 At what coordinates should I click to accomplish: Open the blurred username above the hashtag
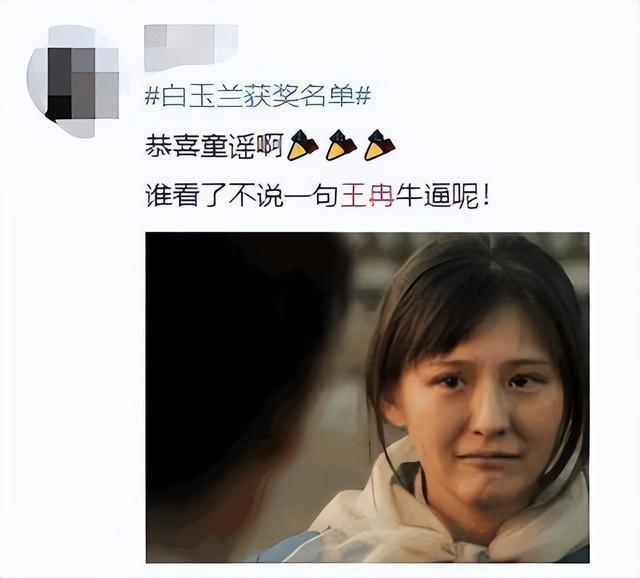[191, 47]
